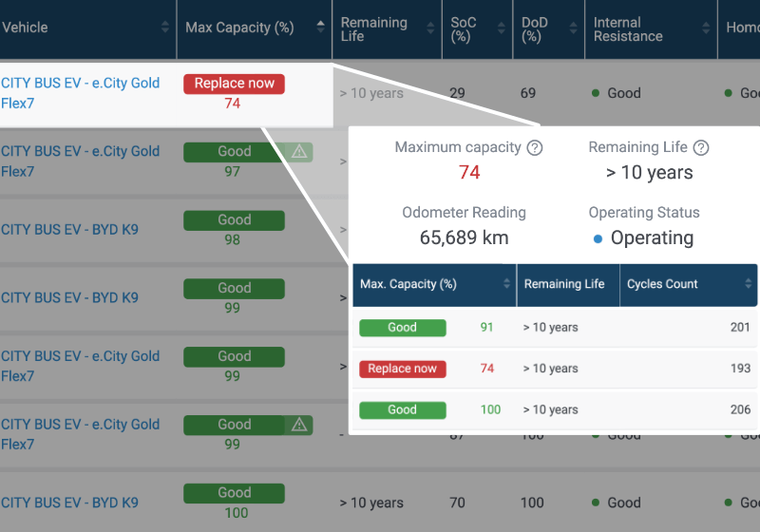This screenshot has width=760, height=532.
Task: Select cycles count value 193
Action: click(x=740, y=369)
